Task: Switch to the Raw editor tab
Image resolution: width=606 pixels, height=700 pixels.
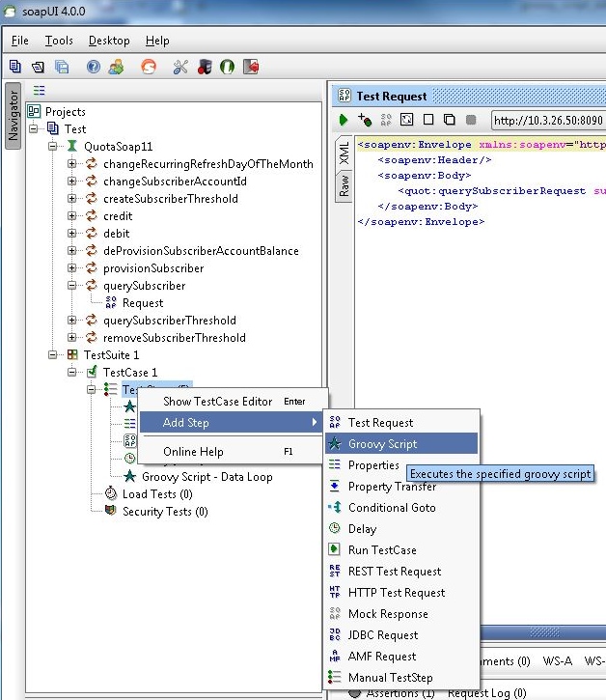Action: click(344, 186)
